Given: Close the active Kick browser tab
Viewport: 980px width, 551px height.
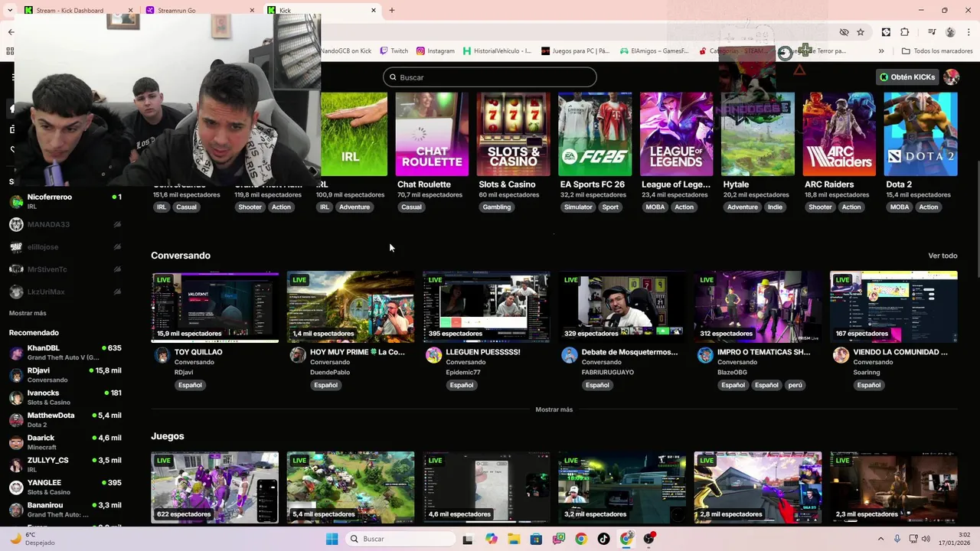Looking at the screenshot, I should [374, 11].
